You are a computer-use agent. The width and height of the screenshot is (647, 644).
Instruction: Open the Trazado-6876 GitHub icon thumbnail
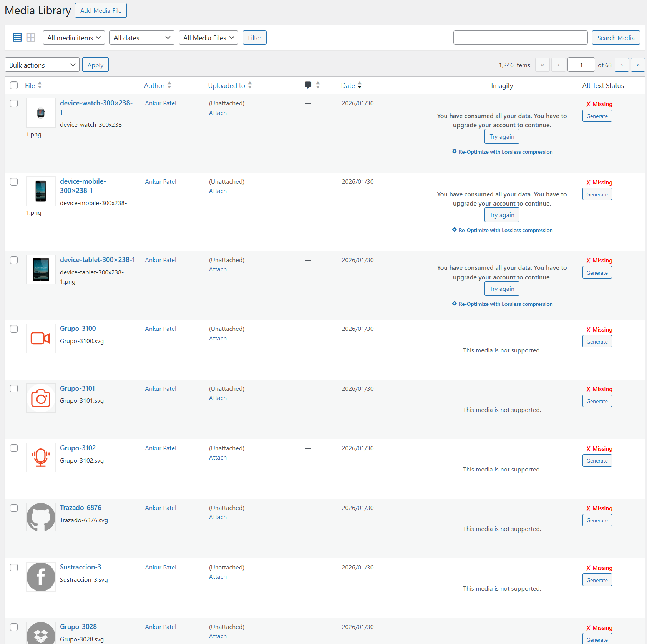coord(41,517)
